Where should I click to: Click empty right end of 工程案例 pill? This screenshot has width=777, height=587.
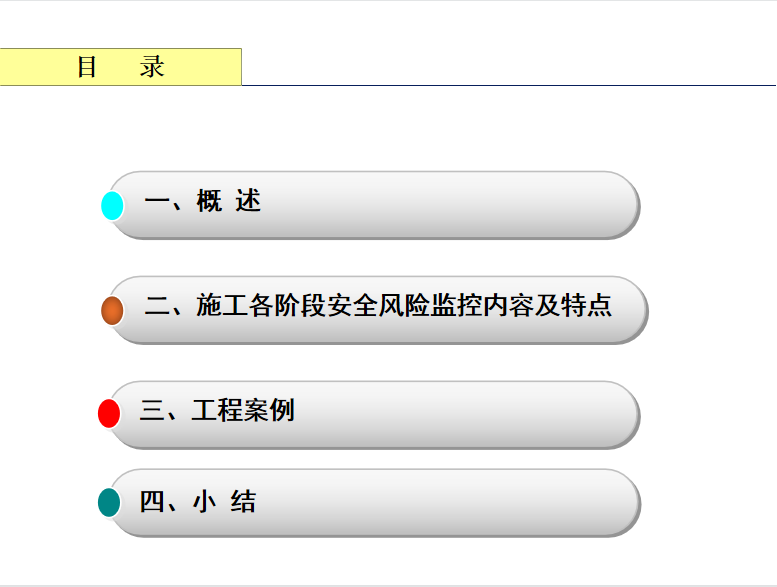coord(496,415)
